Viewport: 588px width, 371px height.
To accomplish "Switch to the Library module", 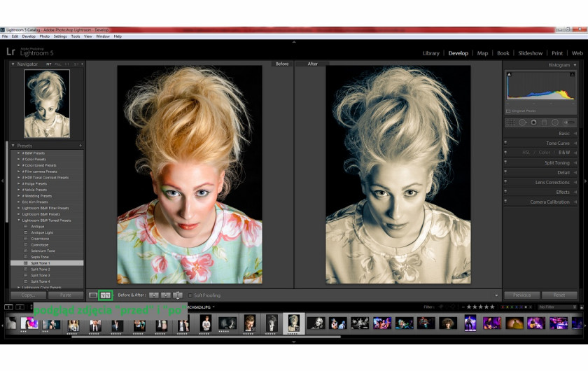I will [431, 53].
